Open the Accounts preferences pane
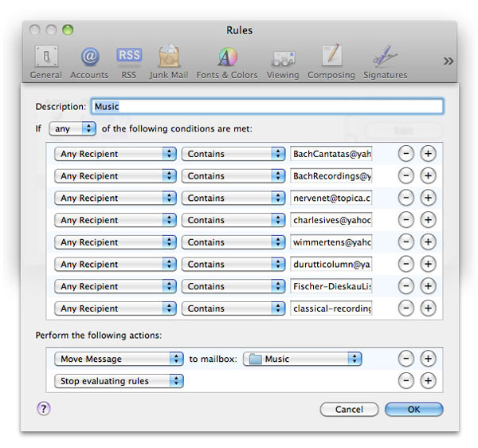The width and height of the screenshot is (478, 448). click(x=89, y=62)
